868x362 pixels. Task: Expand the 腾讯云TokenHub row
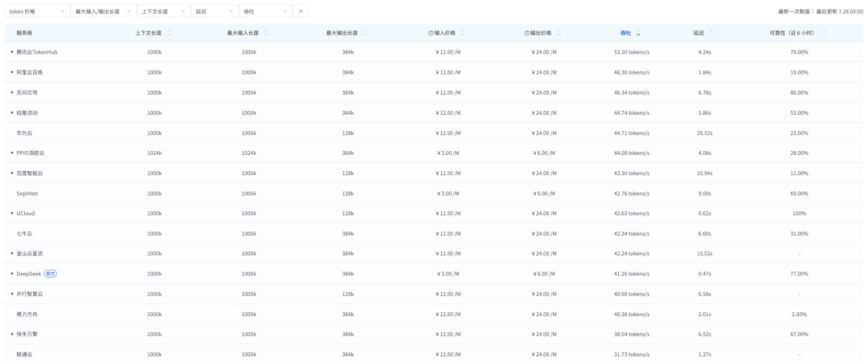(12, 52)
